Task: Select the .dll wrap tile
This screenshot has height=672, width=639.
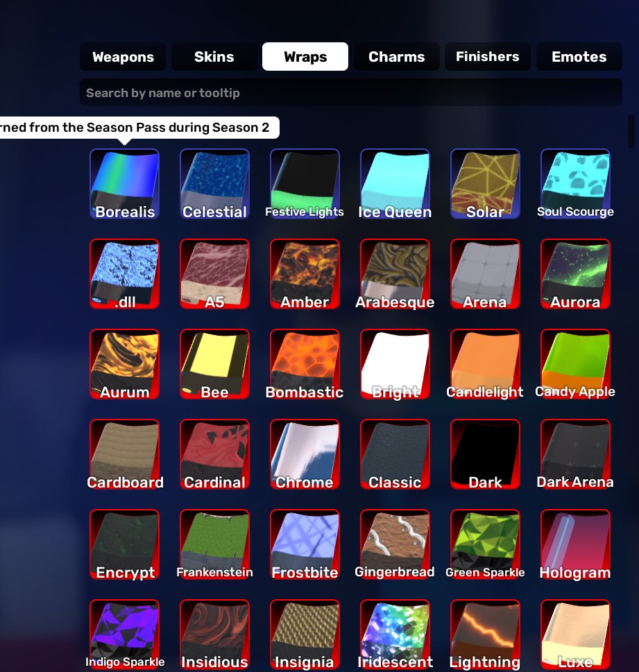Action: 124,274
